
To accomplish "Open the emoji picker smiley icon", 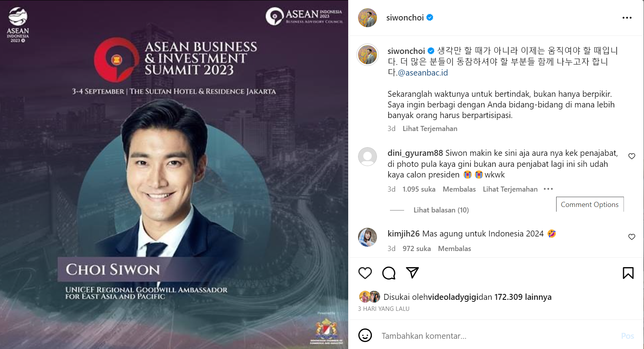I will point(365,335).
